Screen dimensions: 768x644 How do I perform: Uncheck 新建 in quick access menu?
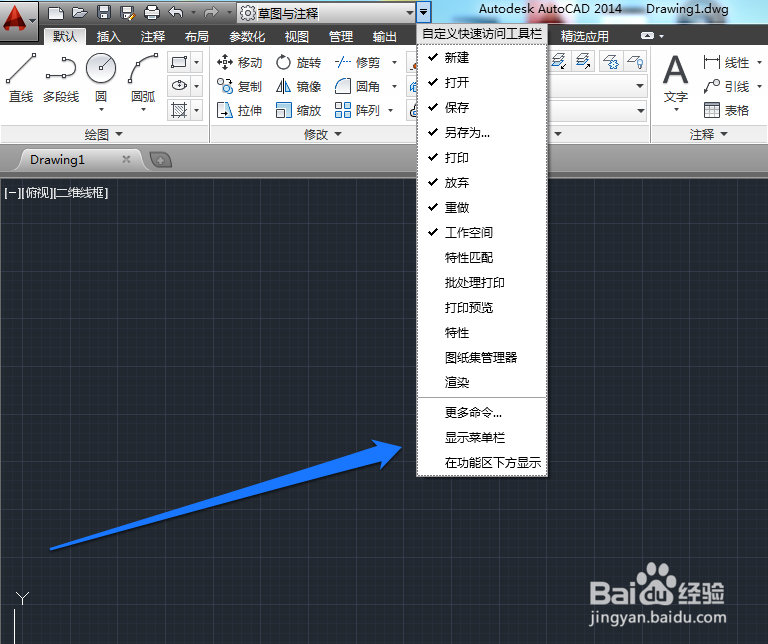[482, 58]
